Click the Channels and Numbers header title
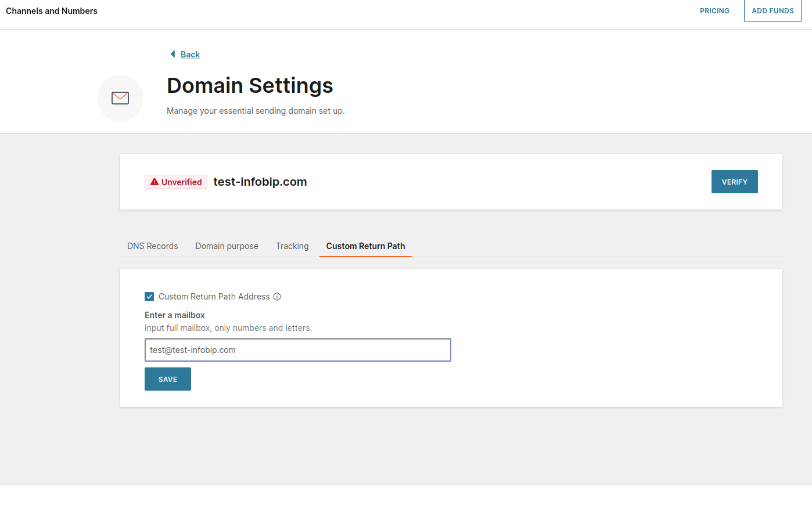The image size is (812, 516). 52,11
